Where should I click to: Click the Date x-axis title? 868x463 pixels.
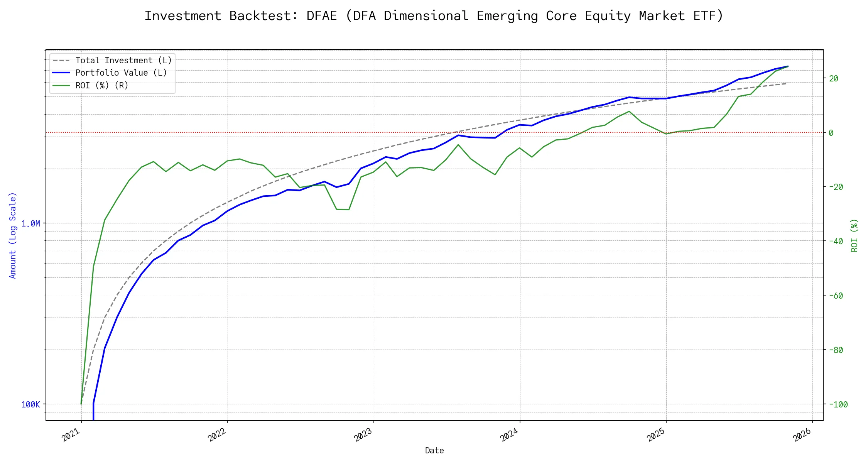pos(434,451)
